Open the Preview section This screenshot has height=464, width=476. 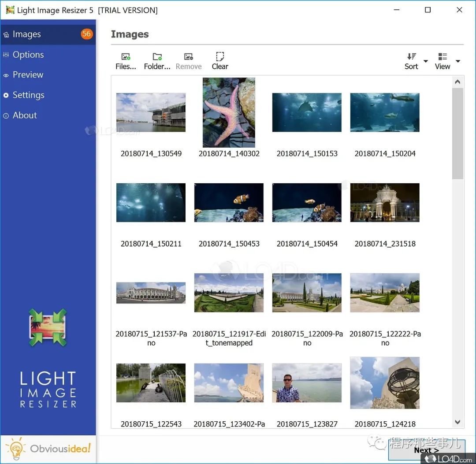point(28,75)
